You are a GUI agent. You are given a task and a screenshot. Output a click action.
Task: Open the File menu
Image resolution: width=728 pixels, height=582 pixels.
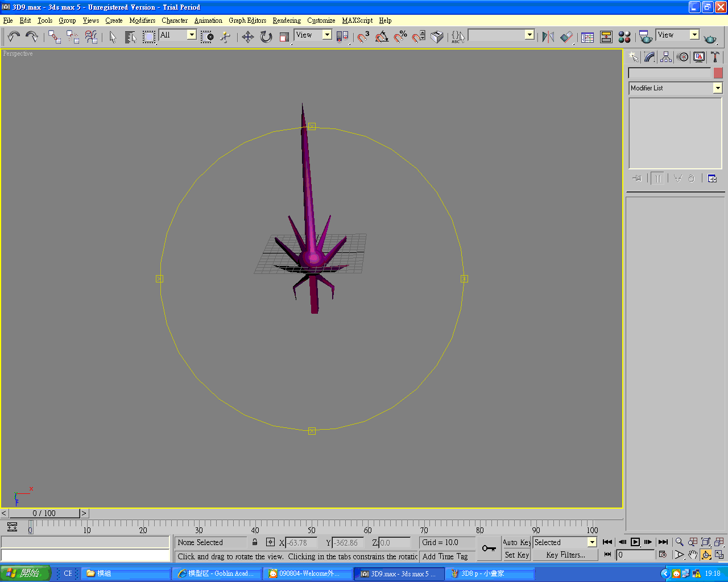click(8, 20)
